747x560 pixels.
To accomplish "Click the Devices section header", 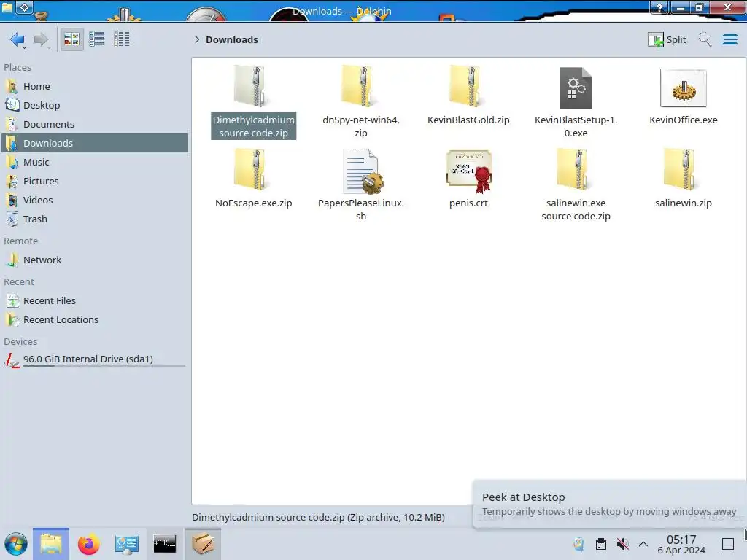I will point(20,342).
